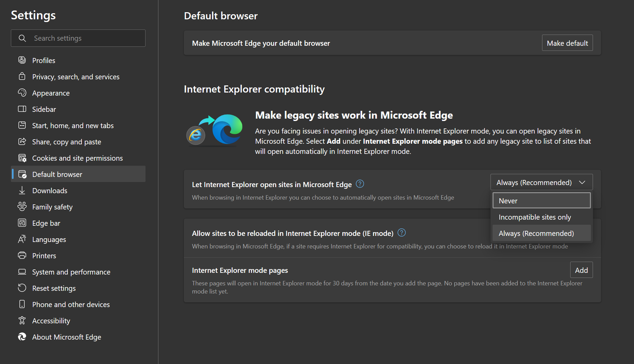The width and height of the screenshot is (634, 364).
Task: Open Printers settings
Action: point(78,256)
